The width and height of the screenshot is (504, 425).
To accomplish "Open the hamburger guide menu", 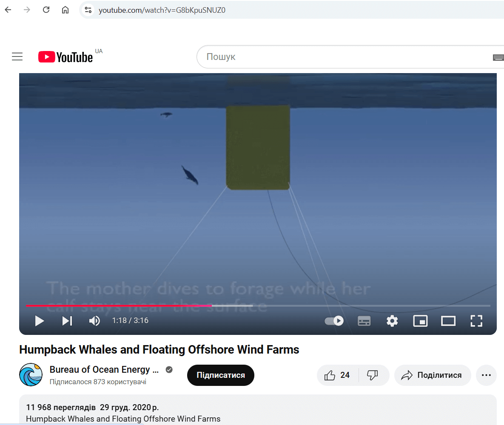I will tap(17, 57).
